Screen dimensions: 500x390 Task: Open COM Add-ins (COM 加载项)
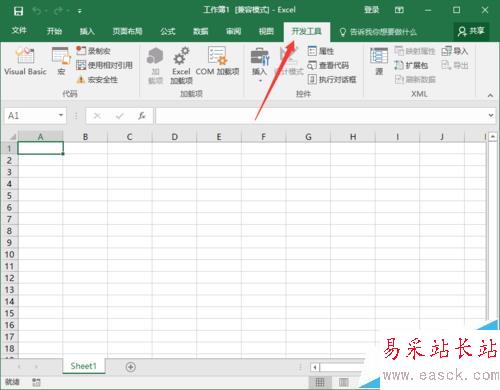[217, 61]
